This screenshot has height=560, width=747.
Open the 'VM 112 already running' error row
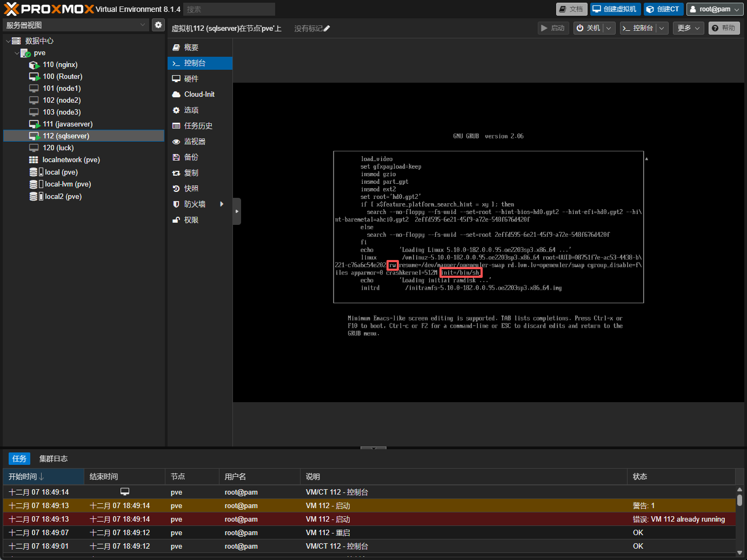pyautogui.click(x=369, y=519)
